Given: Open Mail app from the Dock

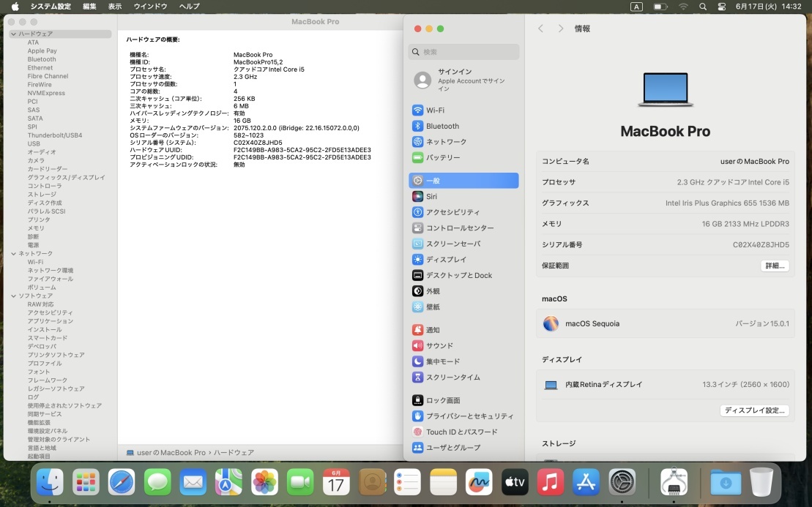Looking at the screenshot, I should coord(193,482).
